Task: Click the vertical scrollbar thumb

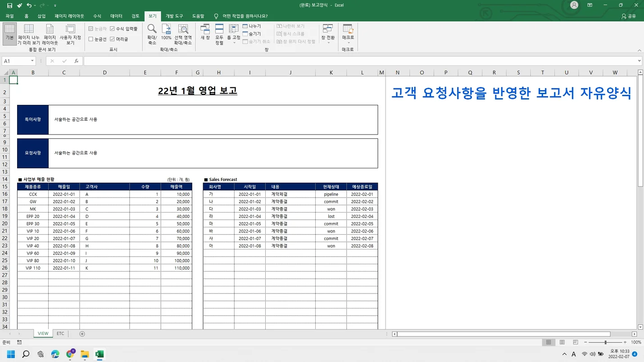Action: [x=640, y=131]
